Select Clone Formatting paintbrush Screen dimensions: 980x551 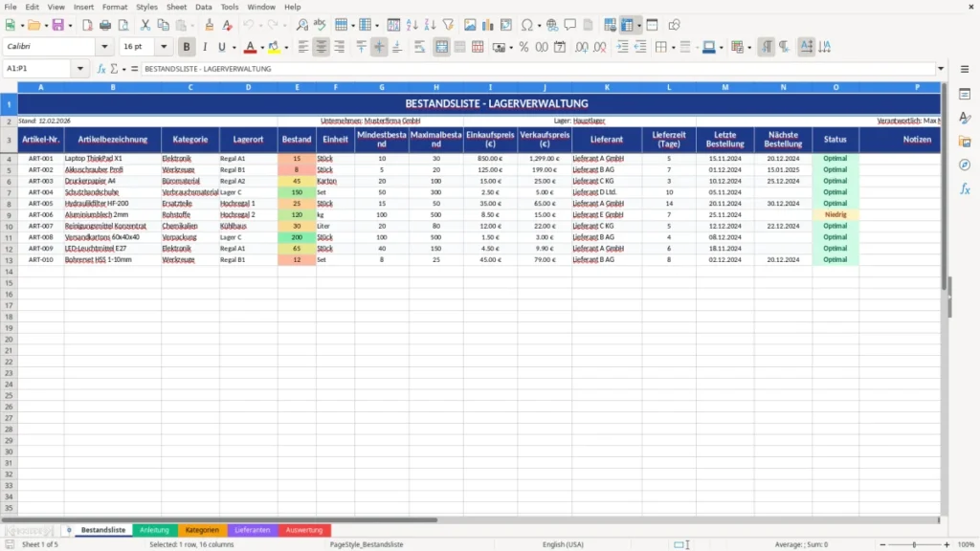tap(210, 25)
